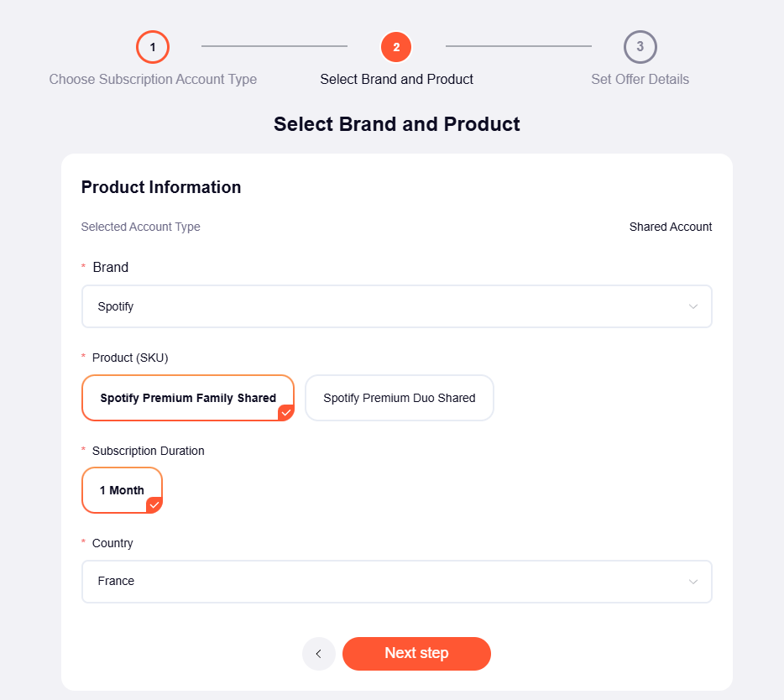Jump to Set Offer Details step
The height and width of the screenshot is (700, 784).
640,80
